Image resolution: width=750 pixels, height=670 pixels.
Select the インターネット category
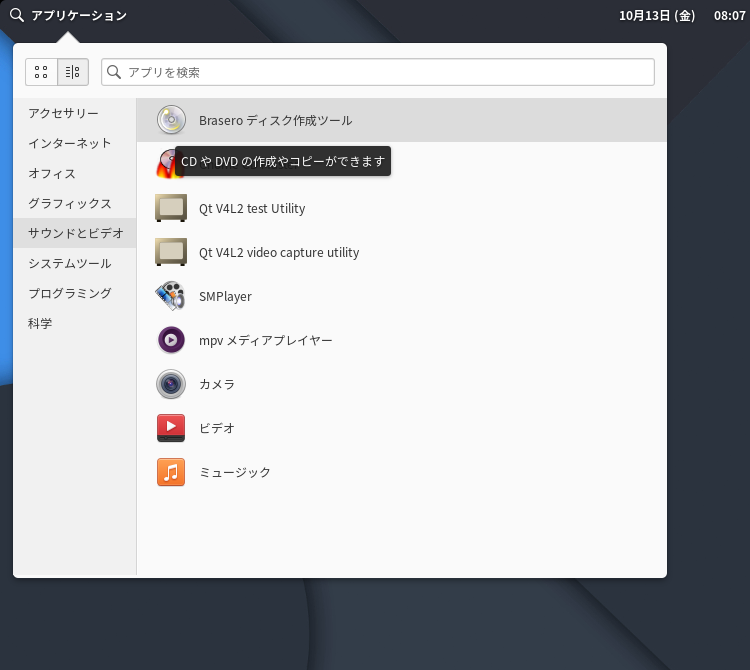click(x=75, y=143)
